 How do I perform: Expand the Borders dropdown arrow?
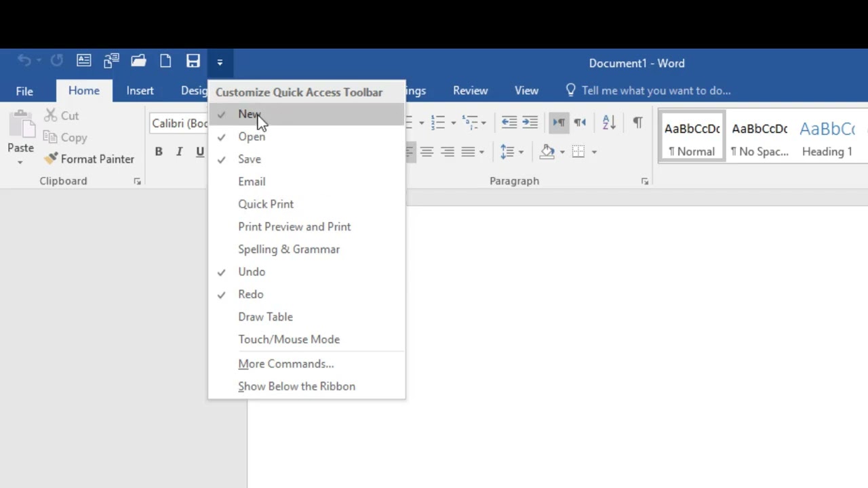click(x=594, y=152)
